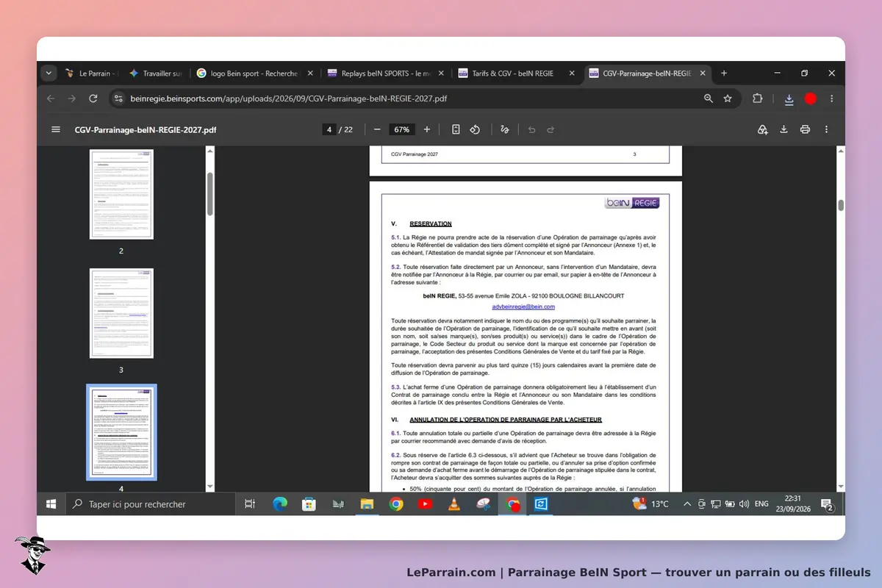
Task: Show hidden system tray icons
Action: coord(687,504)
